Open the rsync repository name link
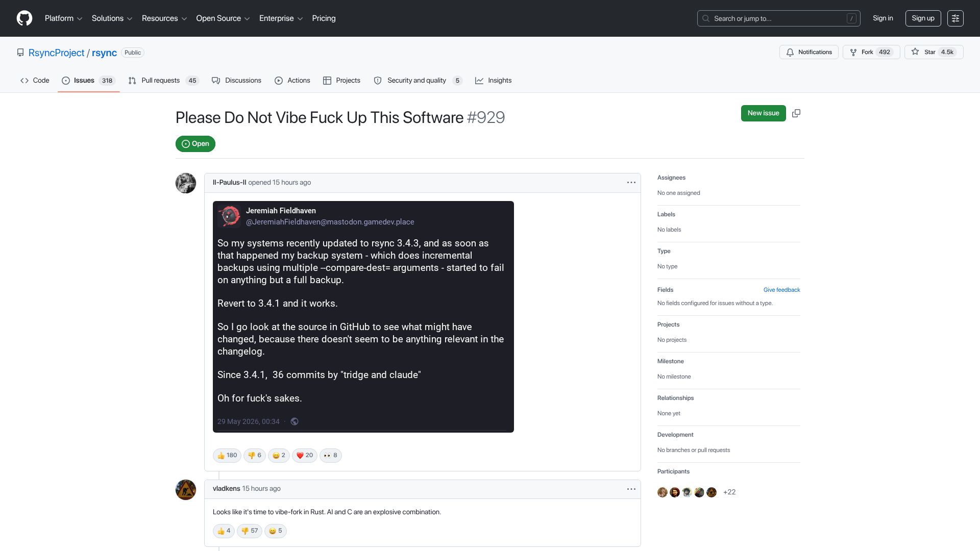This screenshot has height=551, width=980. 104,53
